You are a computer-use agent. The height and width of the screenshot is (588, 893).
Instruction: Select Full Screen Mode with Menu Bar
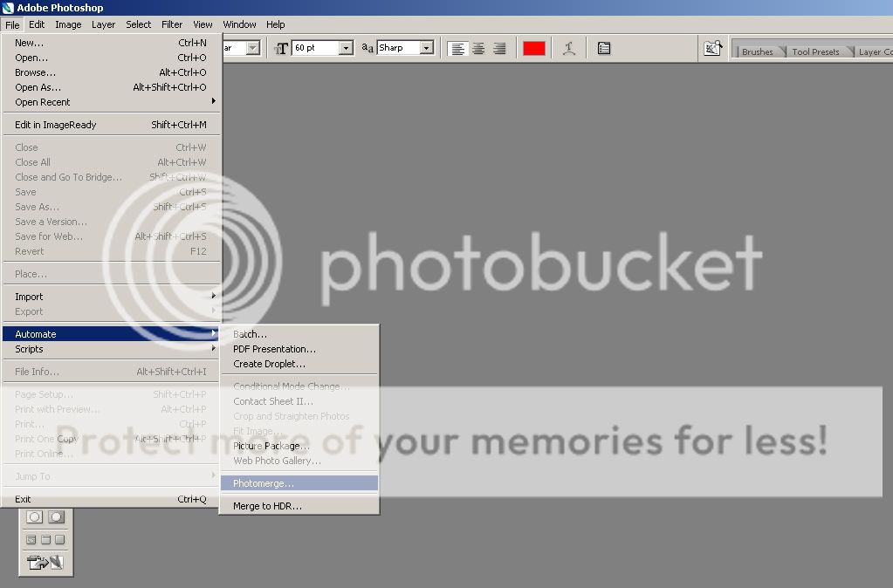tap(45, 540)
